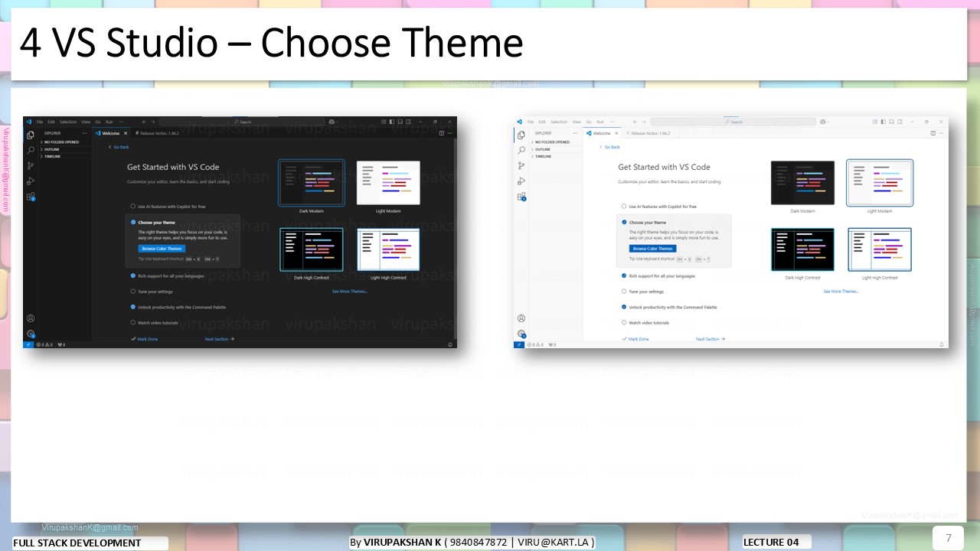
Task: Click back arrow in dark window title bar
Action: [145, 122]
